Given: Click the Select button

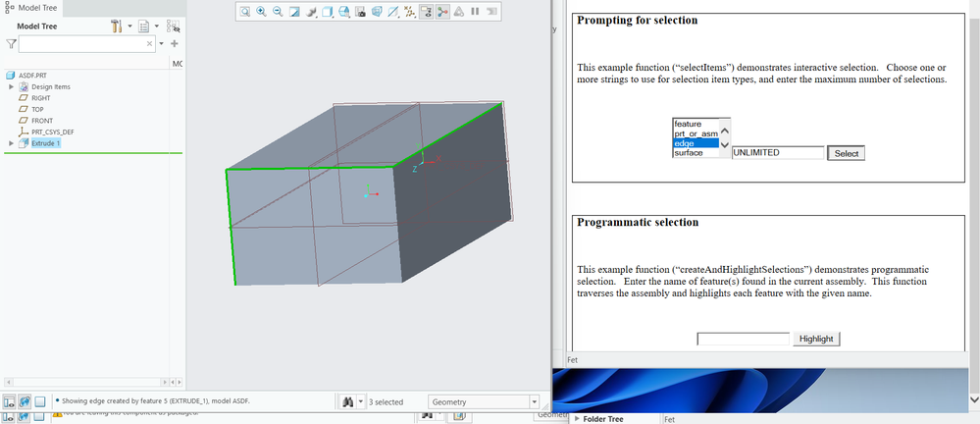Looking at the screenshot, I should pyautogui.click(x=846, y=153).
